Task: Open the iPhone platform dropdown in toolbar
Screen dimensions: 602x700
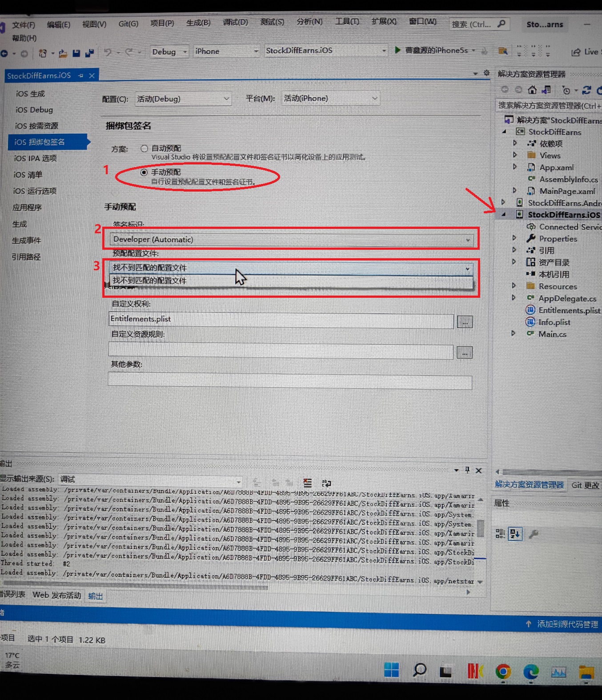Action: (x=226, y=51)
